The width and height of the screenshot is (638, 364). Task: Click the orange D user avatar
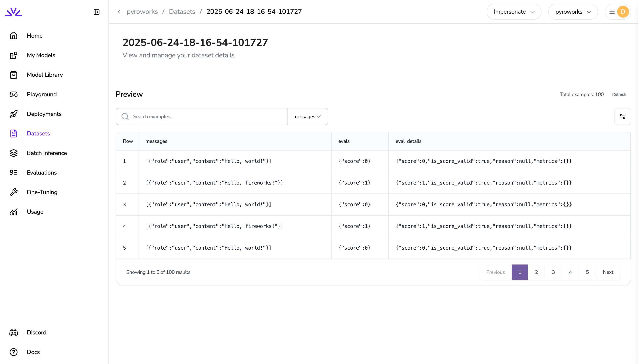[623, 12]
